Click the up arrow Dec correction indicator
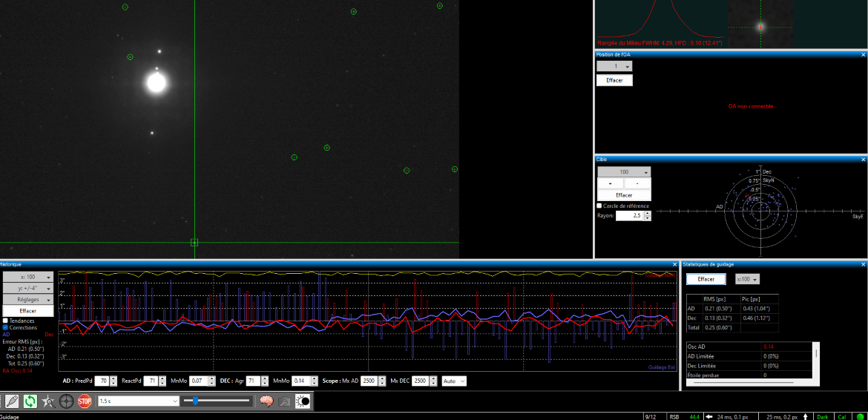The image size is (868, 420). pos(805,416)
